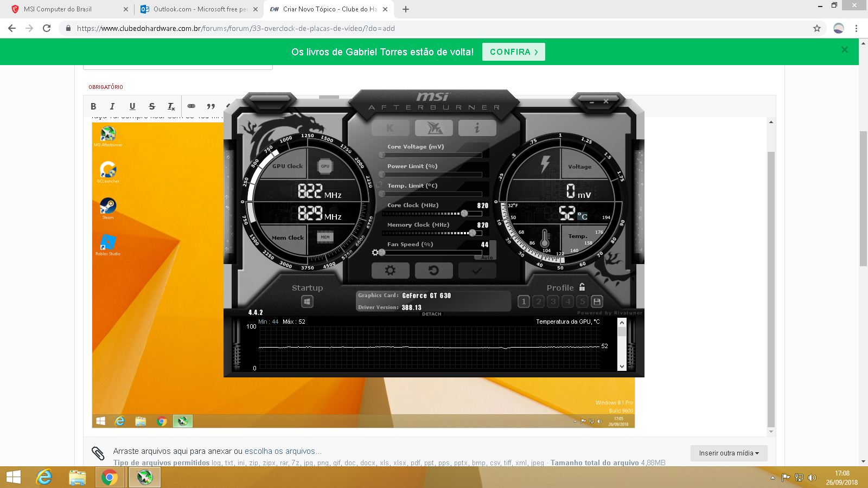
Task: Click the Afterburner save profile floppy icon
Action: click(x=597, y=301)
